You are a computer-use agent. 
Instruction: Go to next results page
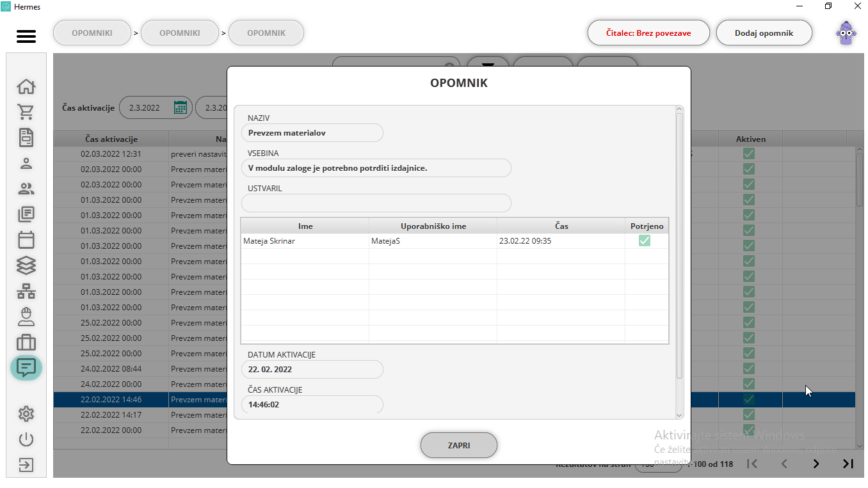pyautogui.click(x=816, y=464)
